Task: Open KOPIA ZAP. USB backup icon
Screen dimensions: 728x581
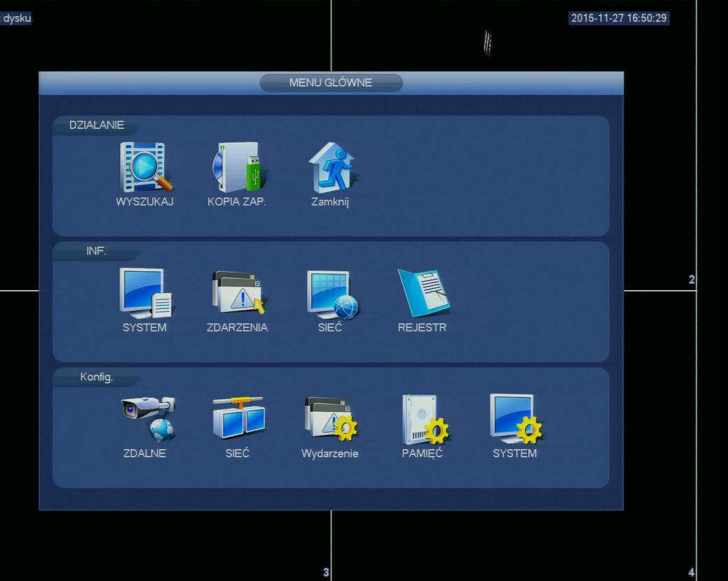Action: click(x=238, y=168)
